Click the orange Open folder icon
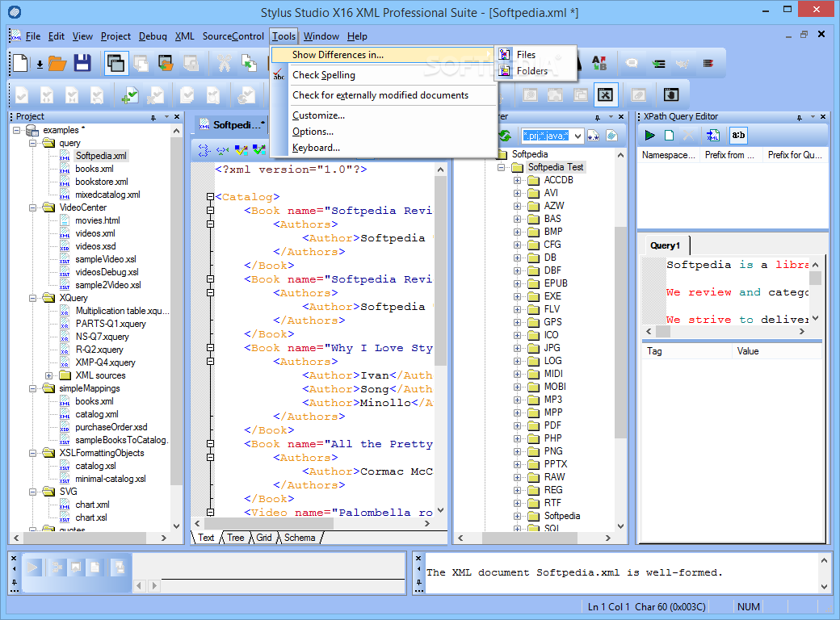Viewport: 840px width, 620px height. coord(57,63)
